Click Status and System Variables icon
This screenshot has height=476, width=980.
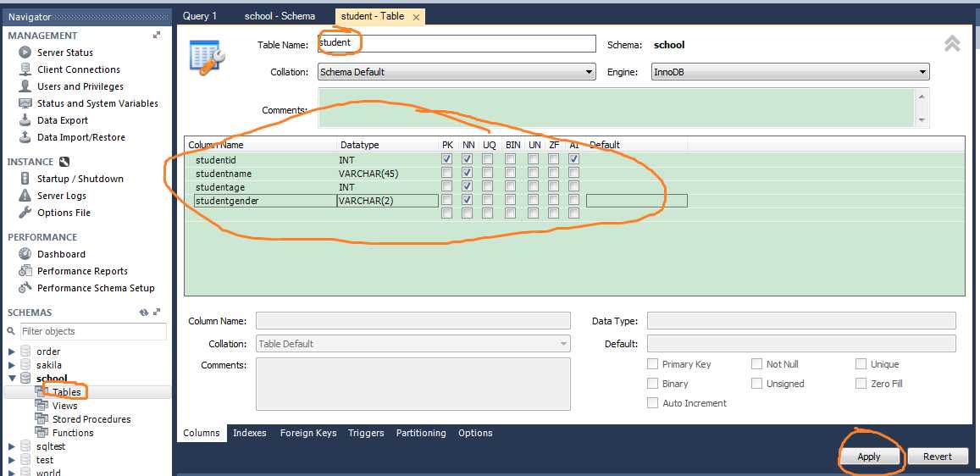tap(25, 103)
